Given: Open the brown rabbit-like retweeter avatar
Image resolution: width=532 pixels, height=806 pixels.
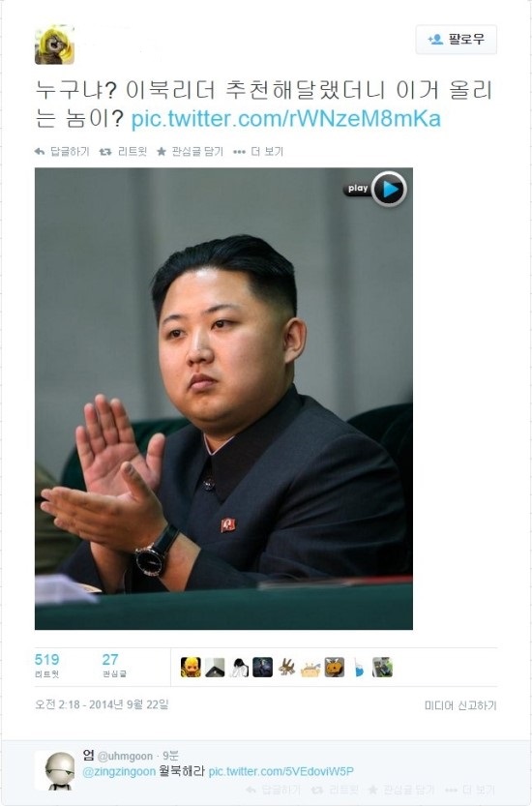Looking at the screenshot, I should tap(287, 668).
